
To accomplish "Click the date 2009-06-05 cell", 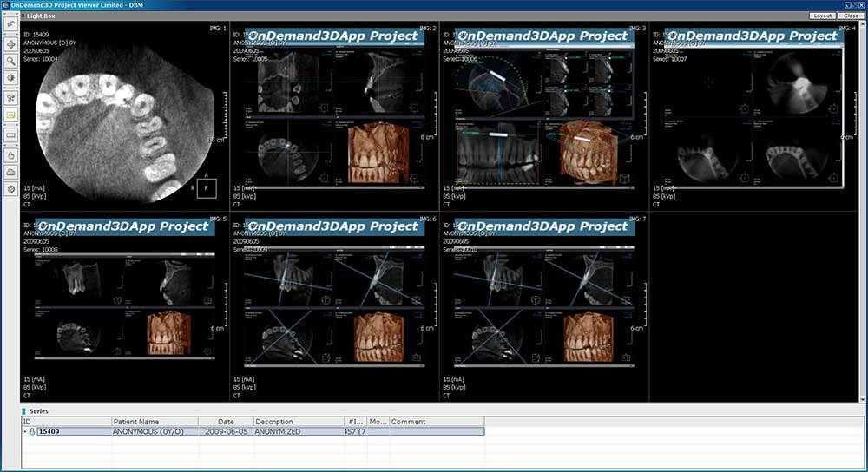I will coord(226,431).
